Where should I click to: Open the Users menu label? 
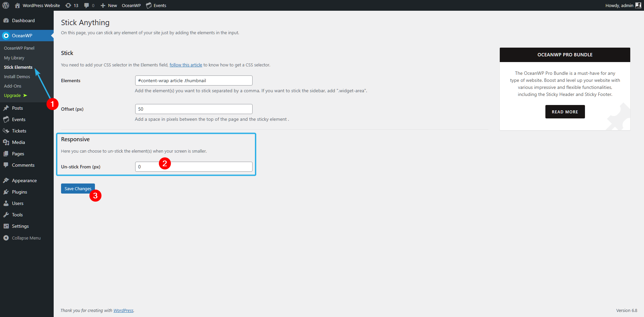(x=18, y=203)
